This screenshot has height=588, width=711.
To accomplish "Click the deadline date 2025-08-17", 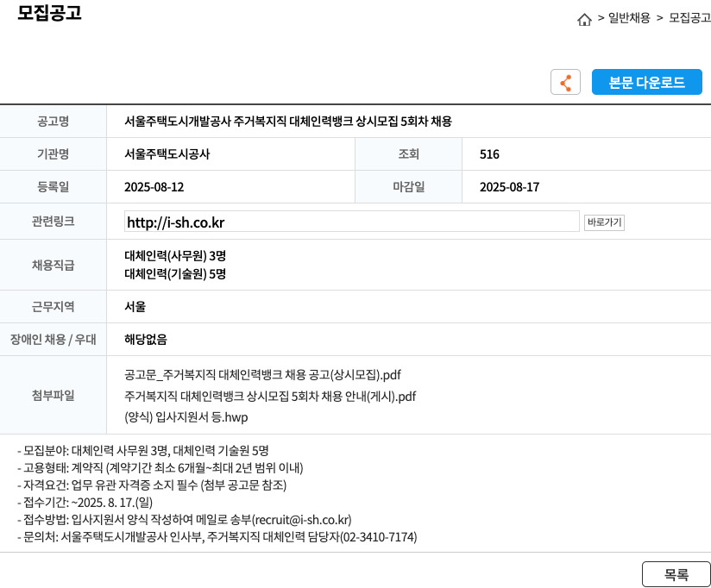I will point(509,187).
